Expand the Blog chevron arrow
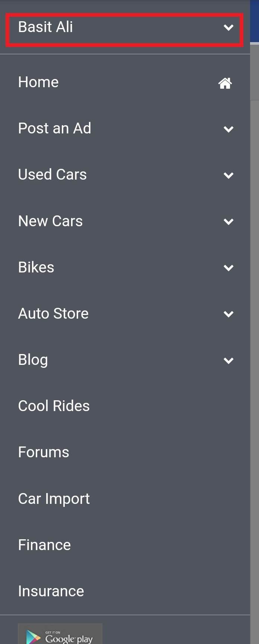The height and width of the screenshot is (644, 259). click(x=228, y=360)
